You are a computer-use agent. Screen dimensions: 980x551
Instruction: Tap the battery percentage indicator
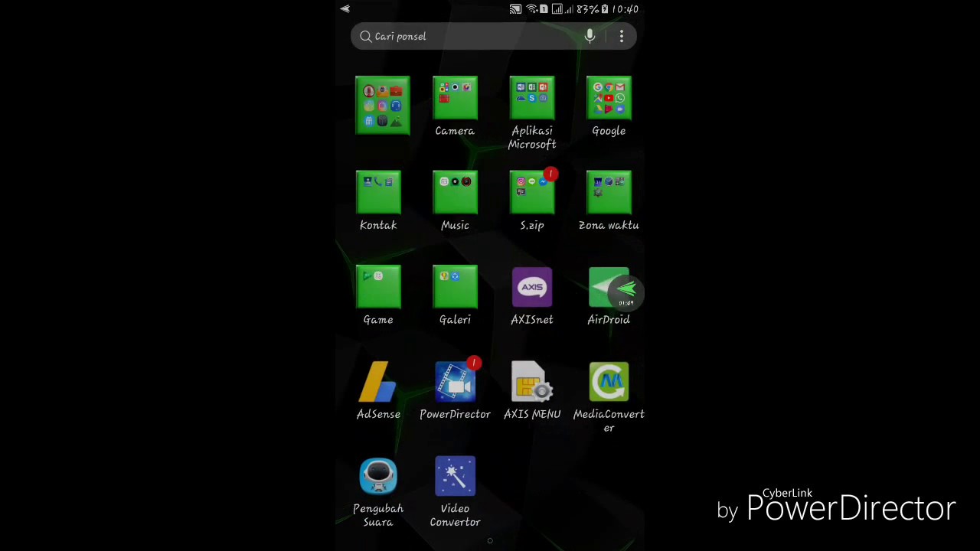tap(587, 9)
